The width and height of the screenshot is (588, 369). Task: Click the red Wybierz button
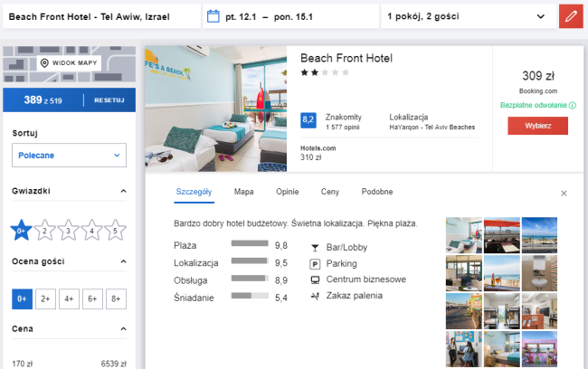pyautogui.click(x=537, y=126)
